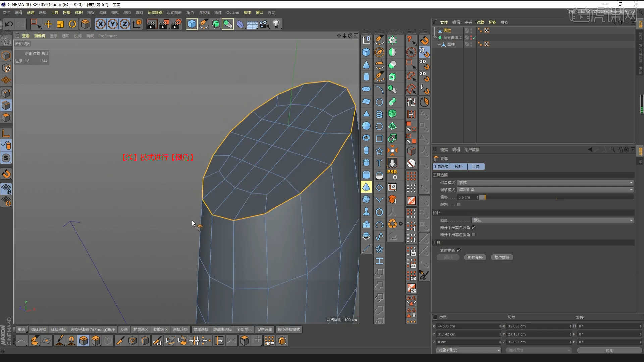Screen dimensions: 644x362
Task: Click rotation H field stepper arrows
Action: [x=640, y=326]
